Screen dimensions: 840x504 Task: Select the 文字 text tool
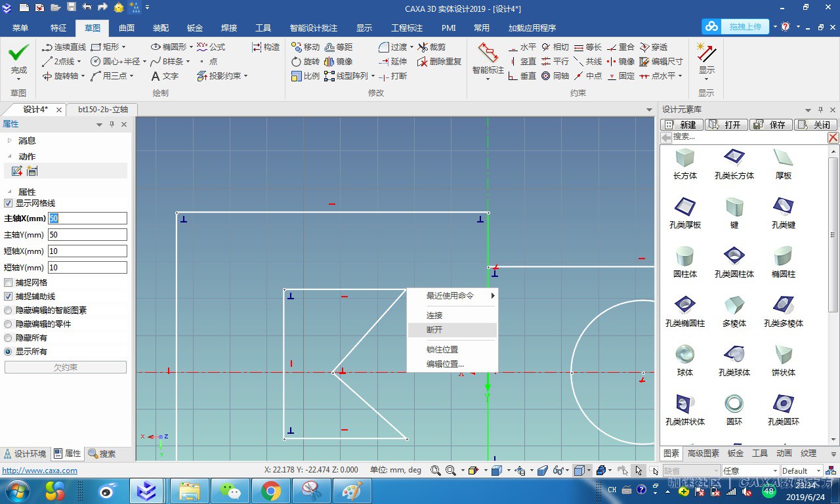point(165,76)
